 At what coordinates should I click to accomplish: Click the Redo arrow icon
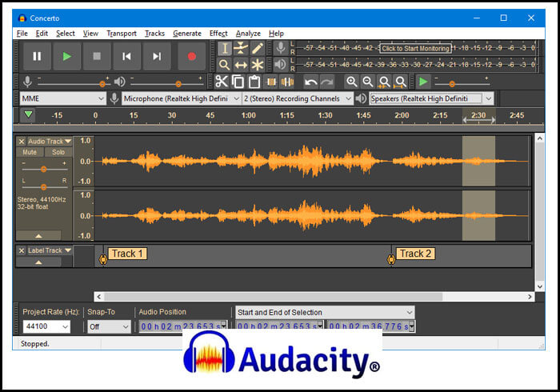pyautogui.click(x=326, y=82)
